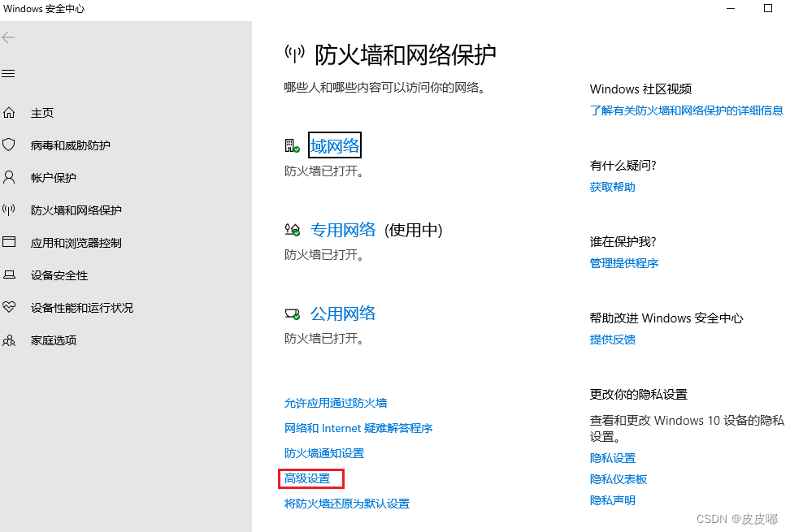Click the 有什么疑问? heading

[623, 166]
